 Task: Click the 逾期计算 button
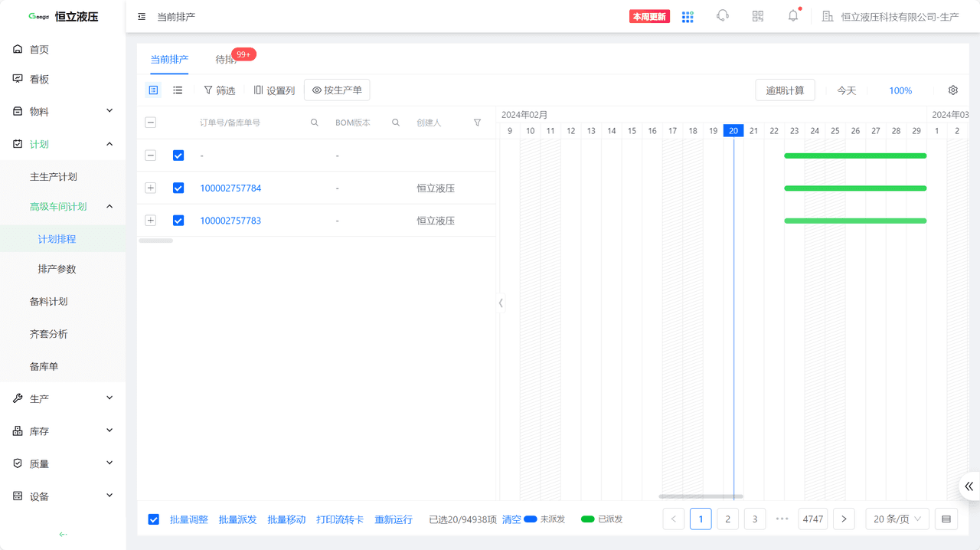click(785, 90)
